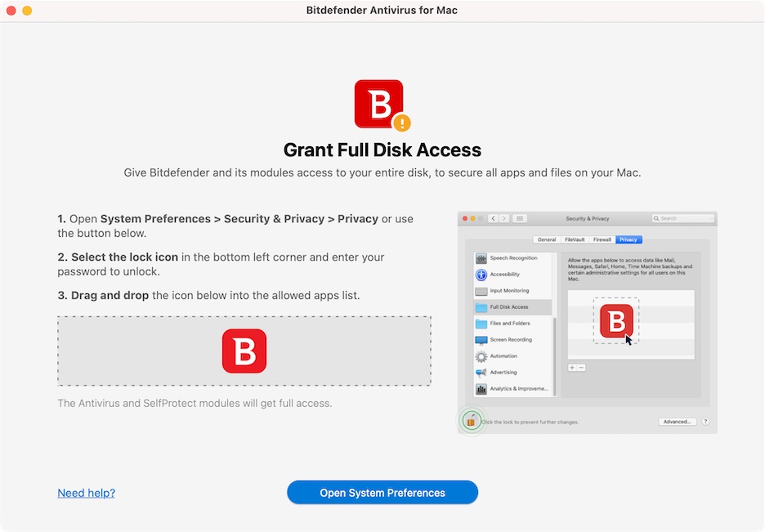The image size is (765, 532).
Task: Click the plus button under the apps list
Action: [572, 368]
